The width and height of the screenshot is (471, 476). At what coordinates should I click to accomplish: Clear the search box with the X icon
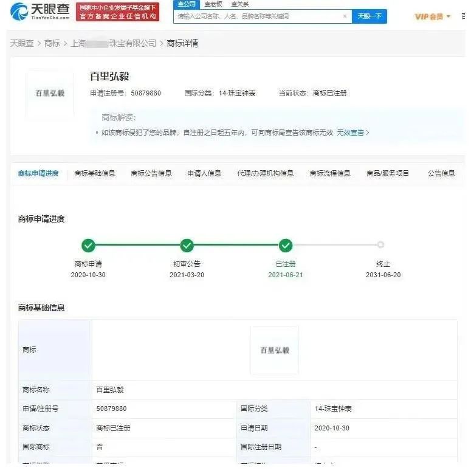pyautogui.click(x=345, y=16)
